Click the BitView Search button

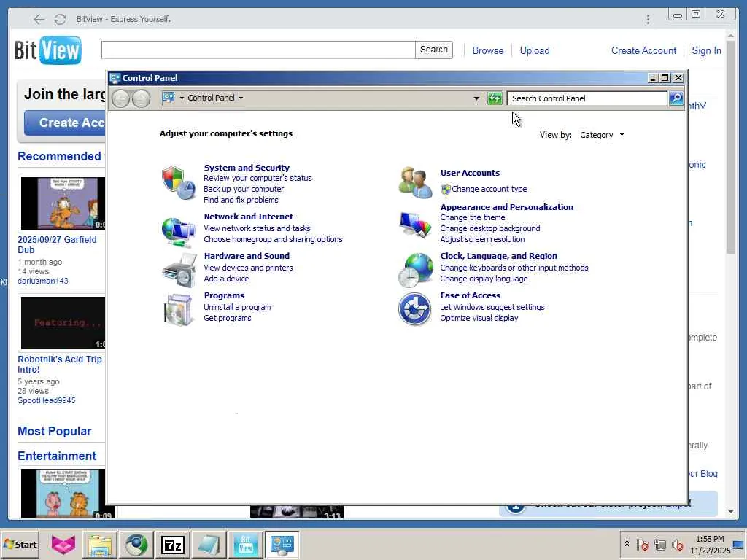tap(433, 50)
